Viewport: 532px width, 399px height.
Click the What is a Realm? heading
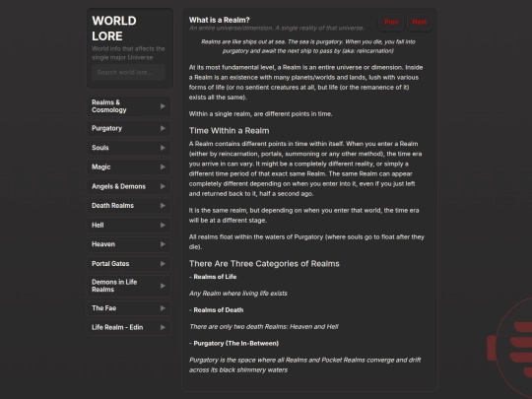[219, 20]
